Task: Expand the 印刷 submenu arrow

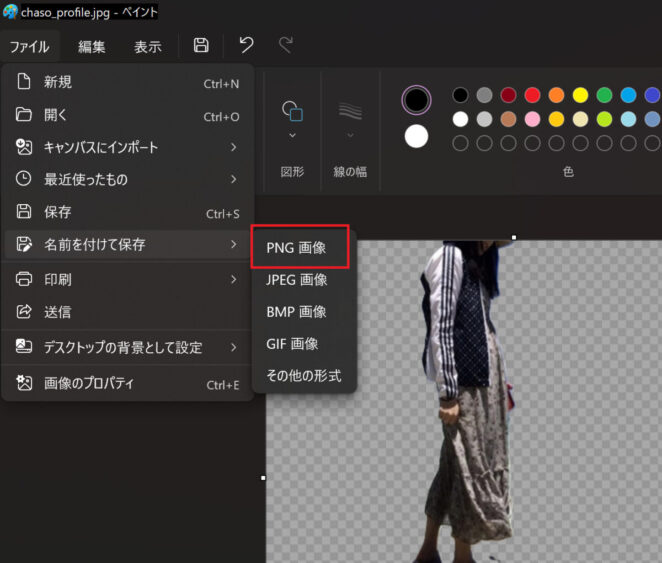Action: coord(234,279)
